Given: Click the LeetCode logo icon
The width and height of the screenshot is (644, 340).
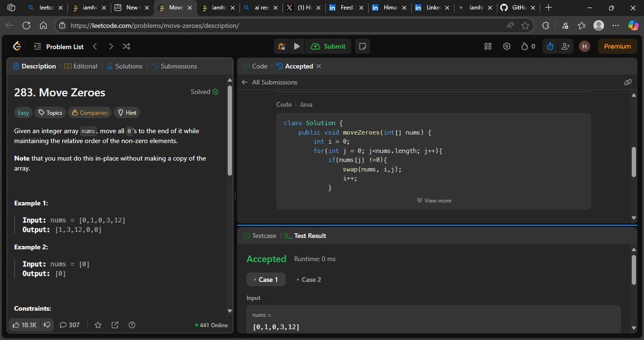Looking at the screenshot, I should 17,47.
